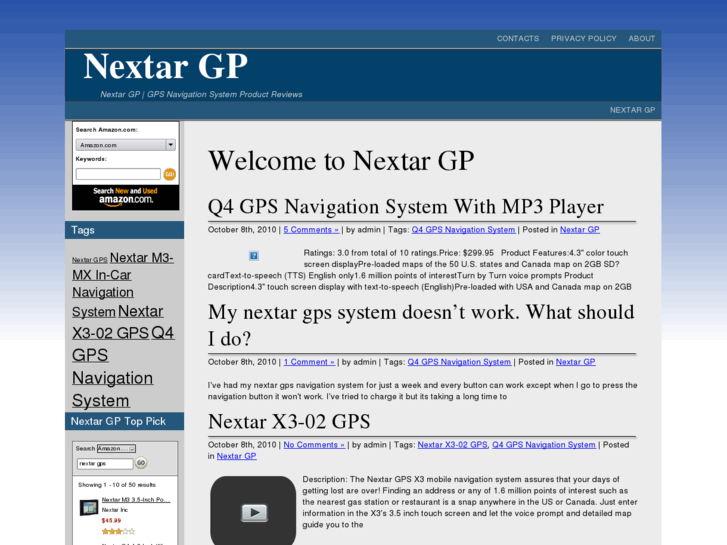Click the Nextar X3-02 GPS tag in post meta
Image resolution: width=727 pixels, height=545 pixels.
(x=453, y=445)
